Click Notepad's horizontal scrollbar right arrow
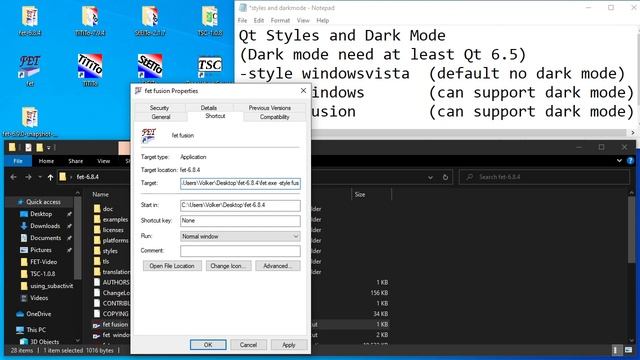Screen dimensions: 640x360 (633, 133)
